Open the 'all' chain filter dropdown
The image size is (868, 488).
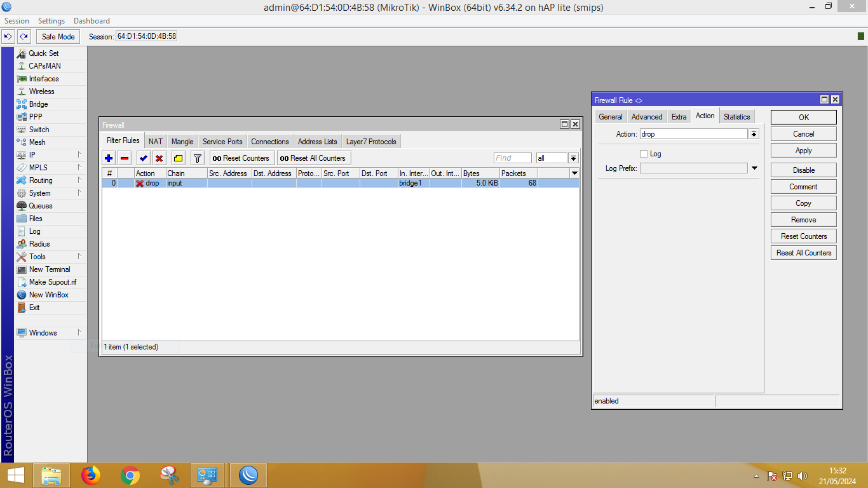(x=573, y=158)
